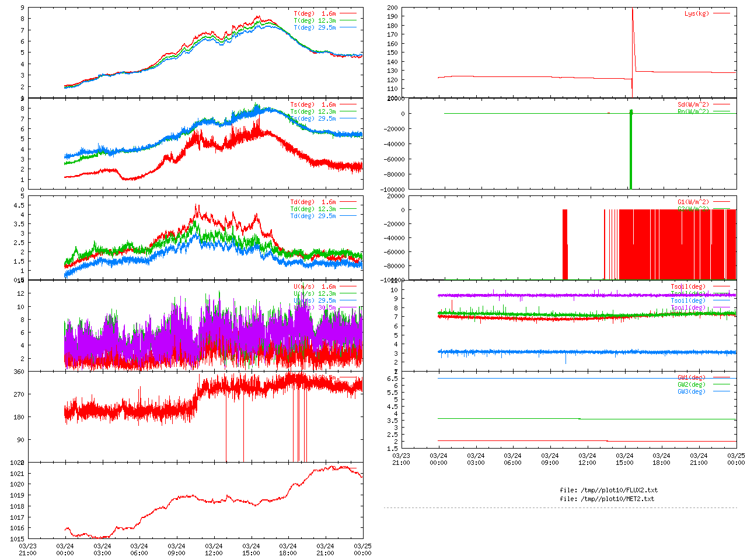Click the 03/23 21:00 tick under the GW plot
Viewport: 747px width, 560px height.
pos(401,459)
